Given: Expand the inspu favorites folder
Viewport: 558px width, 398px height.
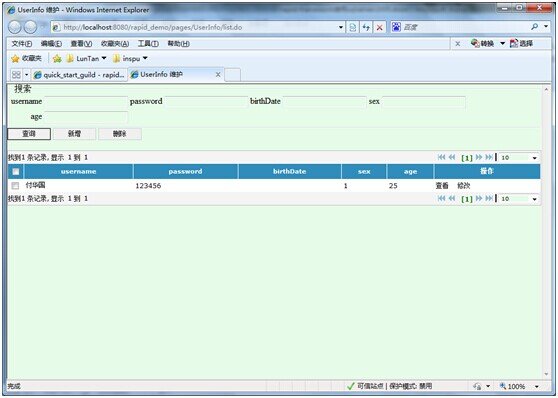Looking at the screenshot, I should tap(130, 58).
